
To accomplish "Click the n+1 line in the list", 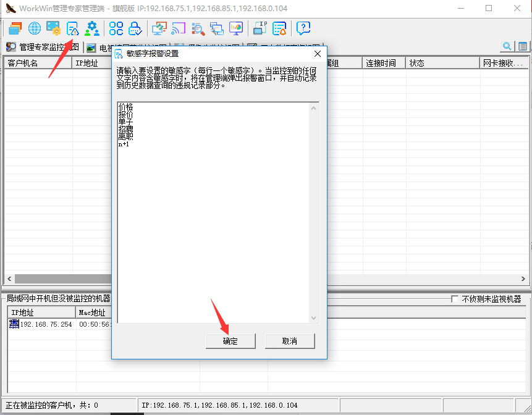I will tap(124, 144).
